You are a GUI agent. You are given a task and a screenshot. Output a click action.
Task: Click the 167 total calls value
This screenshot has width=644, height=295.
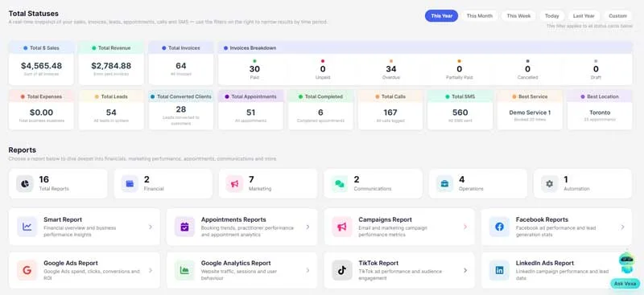coord(390,113)
